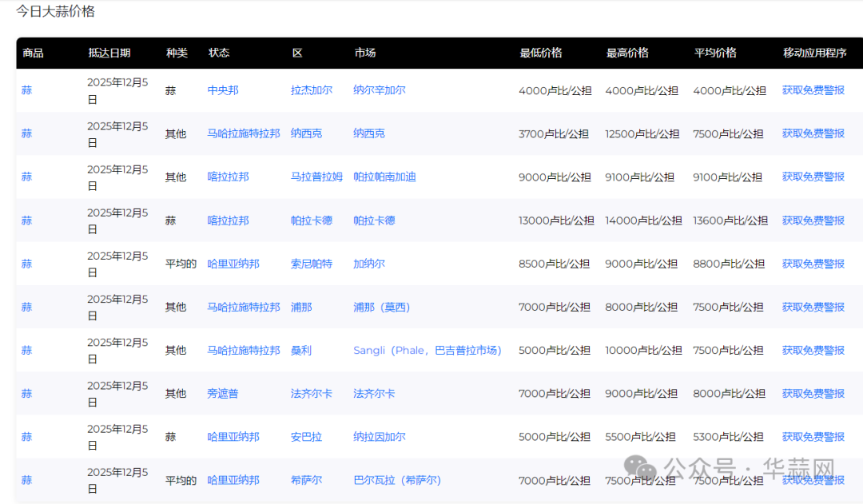Click the 移动应用程序 column header

click(x=814, y=53)
